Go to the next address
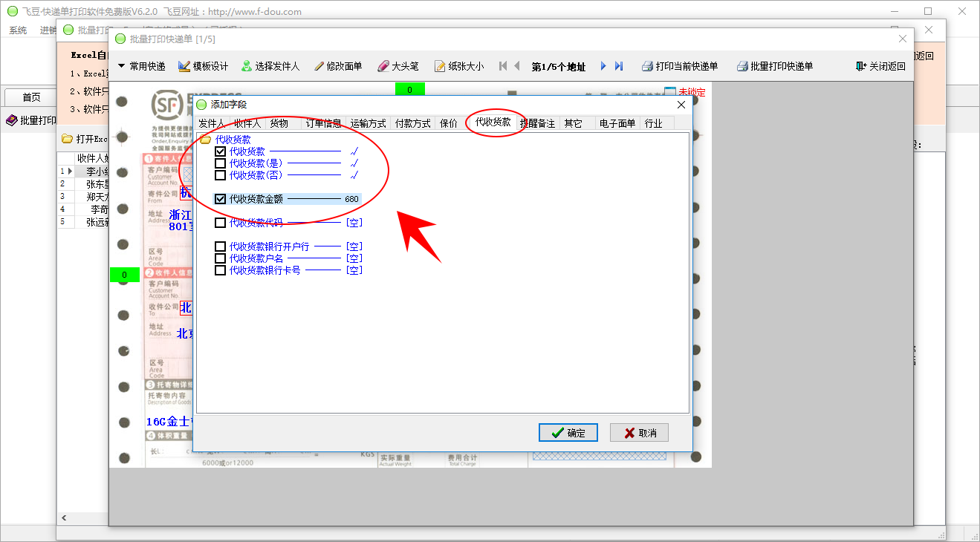980x542 pixels. pos(603,66)
